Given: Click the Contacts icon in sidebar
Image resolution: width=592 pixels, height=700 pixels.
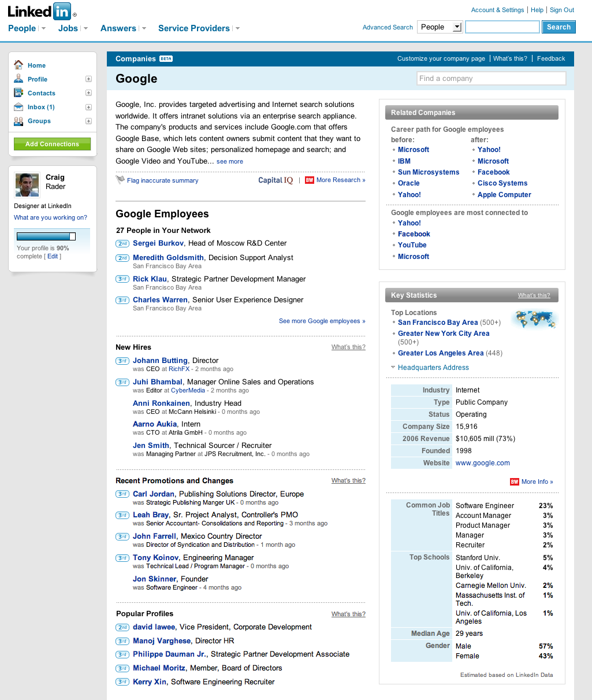Looking at the screenshot, I should (x=18, y=92).
